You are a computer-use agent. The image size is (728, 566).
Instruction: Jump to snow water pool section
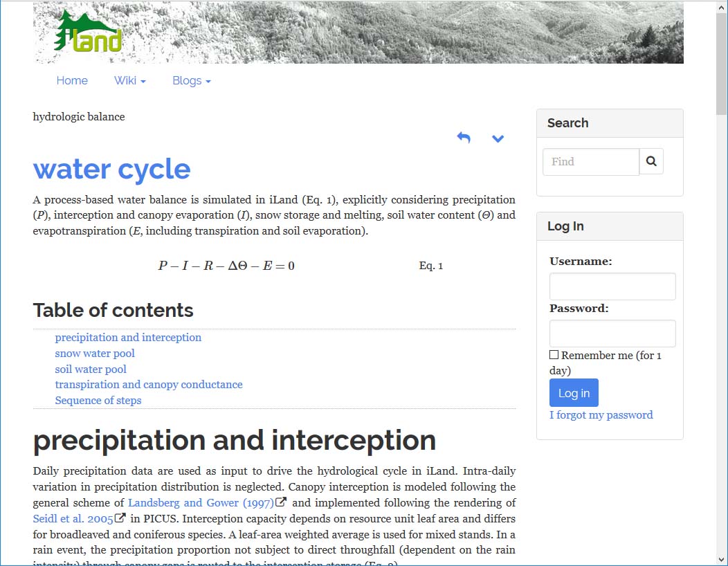pyautogui.click(x=95, y=354)
